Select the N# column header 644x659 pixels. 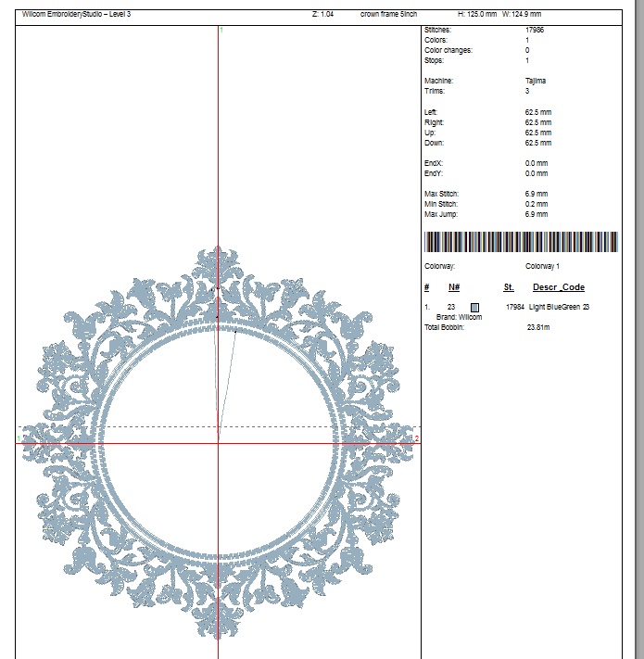coord(454,288)
